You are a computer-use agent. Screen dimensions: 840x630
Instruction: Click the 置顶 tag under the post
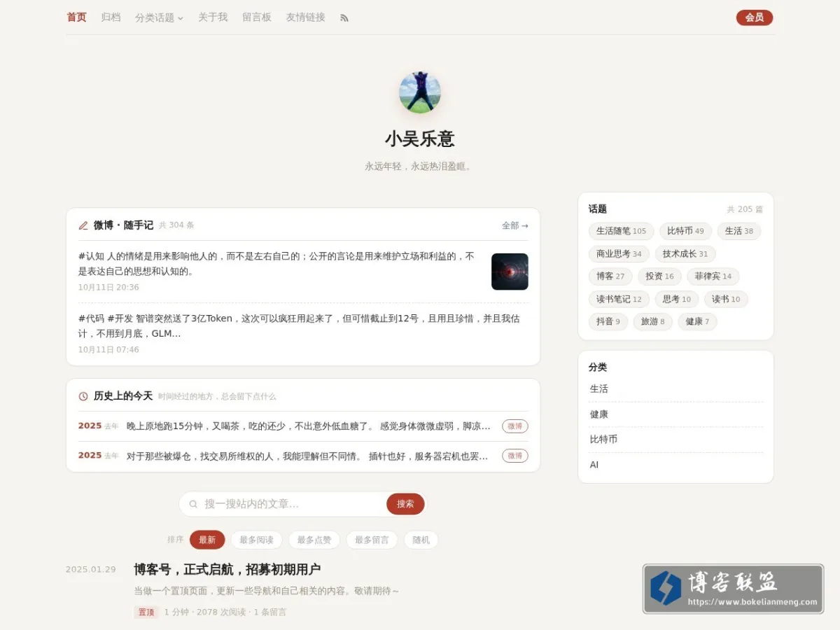tap(146, 612)
